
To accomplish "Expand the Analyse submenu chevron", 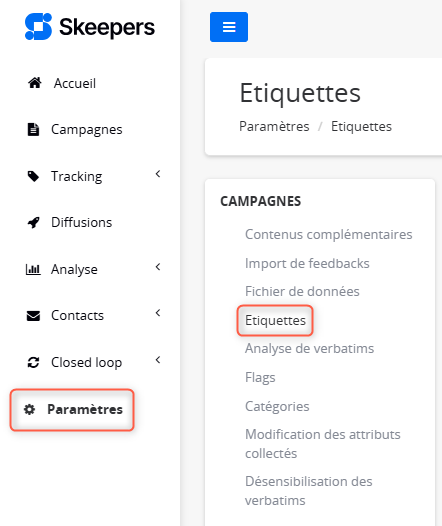I will click(x=158, y=267).
